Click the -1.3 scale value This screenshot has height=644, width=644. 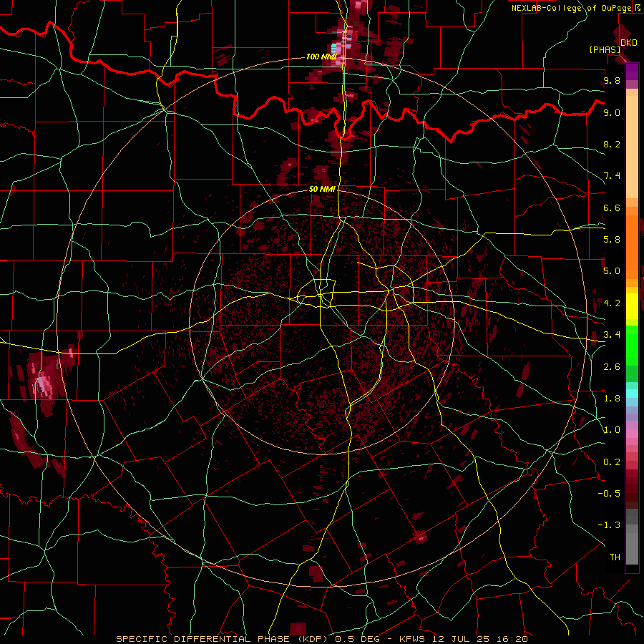[609, 525]
